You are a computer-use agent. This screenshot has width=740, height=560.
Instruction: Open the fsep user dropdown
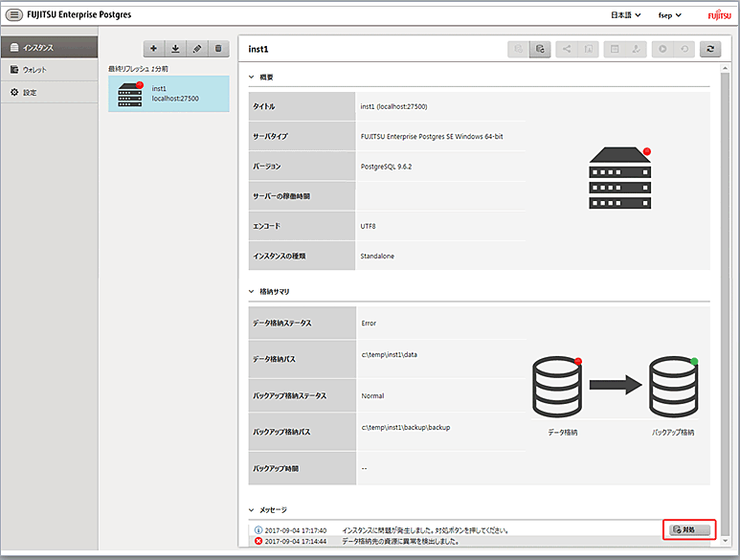tap(670, 15)
